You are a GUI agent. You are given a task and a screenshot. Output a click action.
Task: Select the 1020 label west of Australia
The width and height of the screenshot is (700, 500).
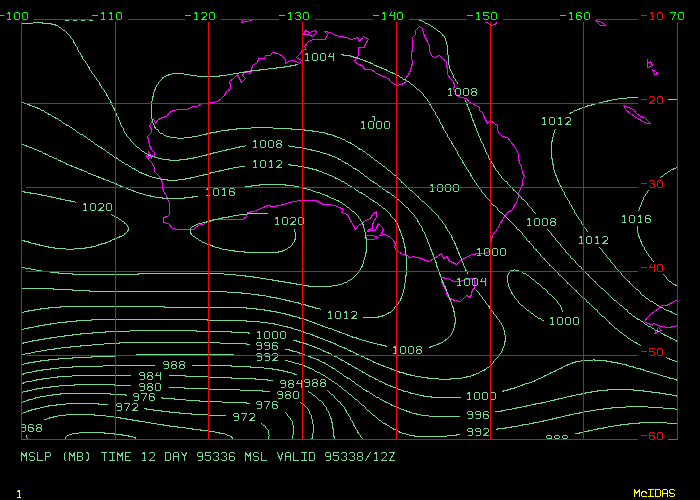[x=97, y=207]
